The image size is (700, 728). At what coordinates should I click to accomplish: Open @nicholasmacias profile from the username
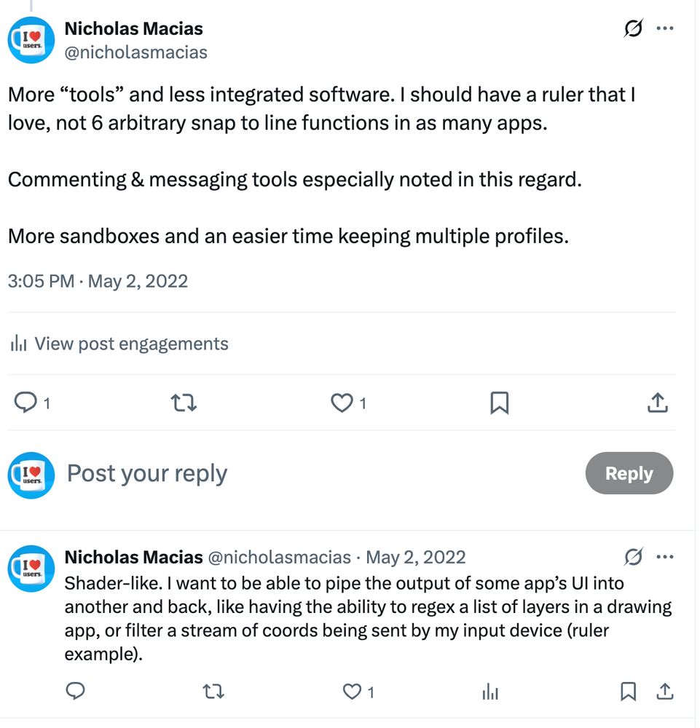[135, 52]
